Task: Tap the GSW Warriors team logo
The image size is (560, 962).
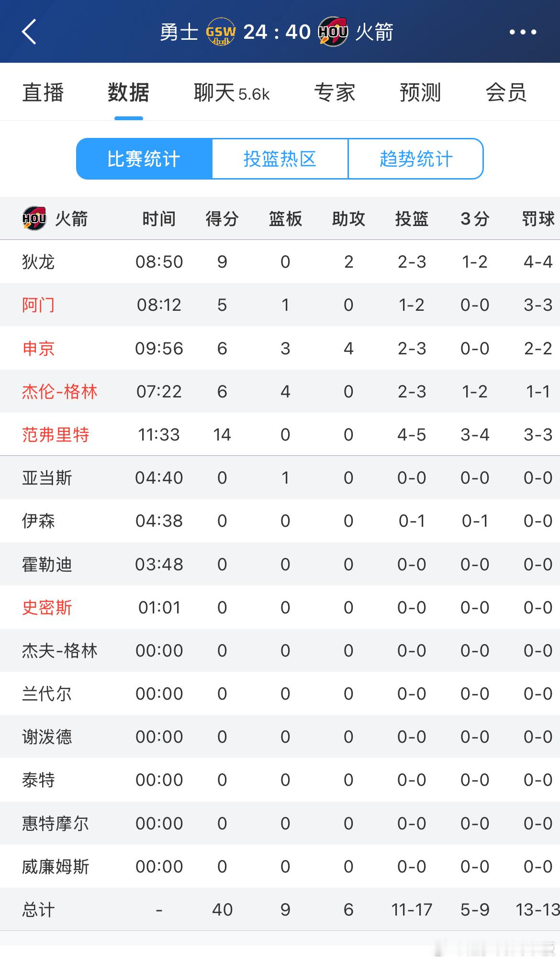Action: pos(221,32)
